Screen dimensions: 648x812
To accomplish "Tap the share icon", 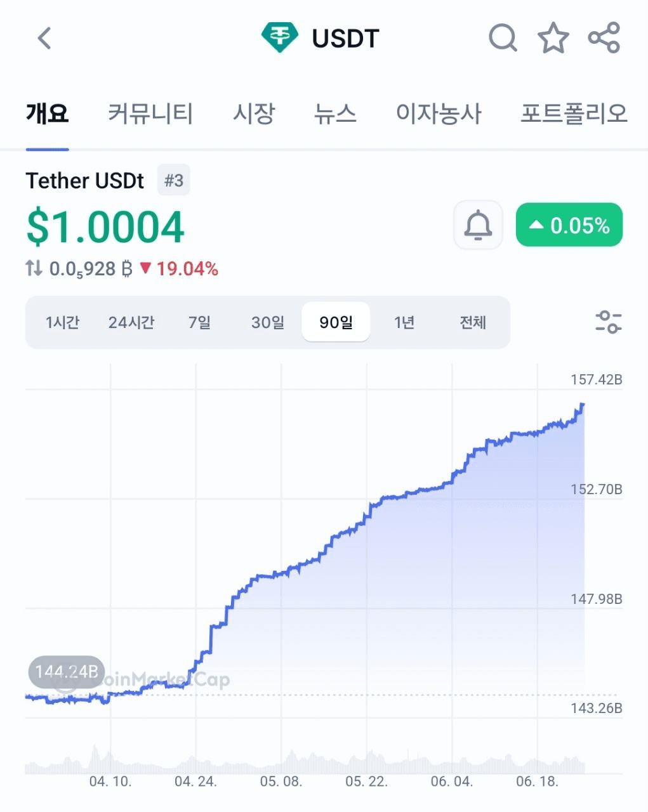I will pyautogui.click(x=604, y=38).
